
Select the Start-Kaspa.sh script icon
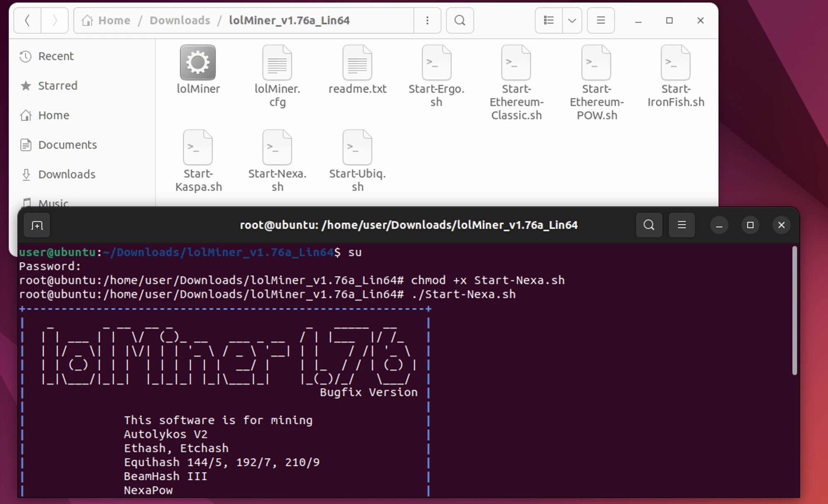pos(197,148)
